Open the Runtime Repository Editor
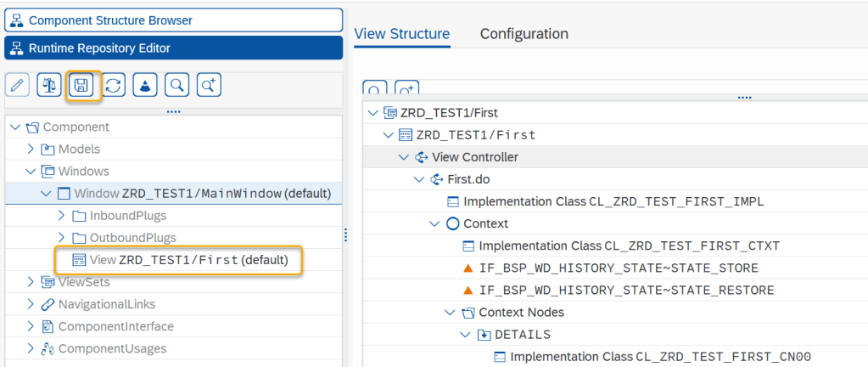868x367 pixels. pyautogui.click(x=173, y=48)
